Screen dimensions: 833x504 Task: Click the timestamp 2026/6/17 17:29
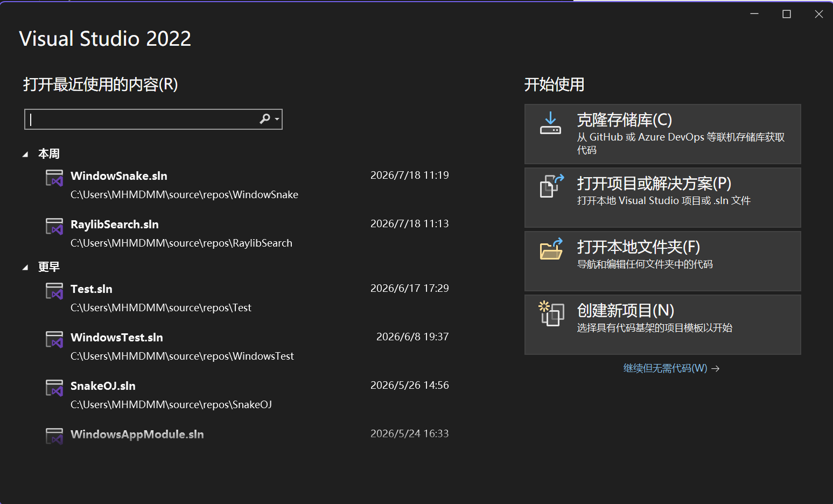pos(410,288)
